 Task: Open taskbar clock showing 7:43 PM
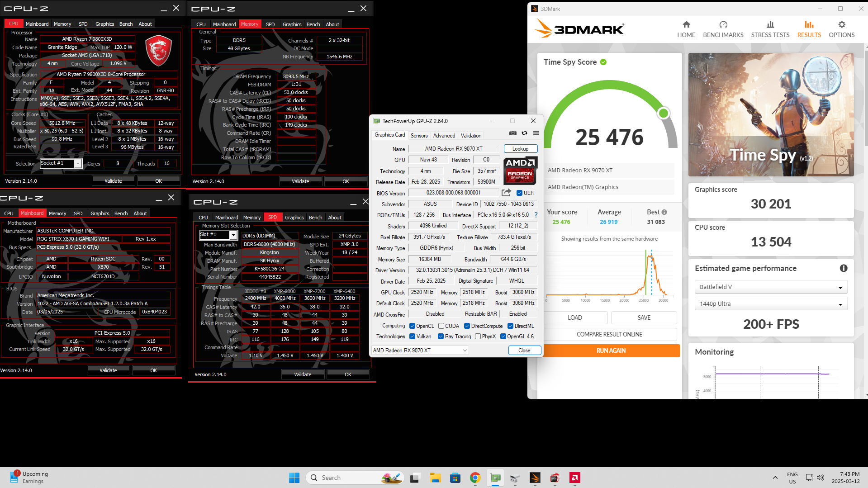click(845, 478)
